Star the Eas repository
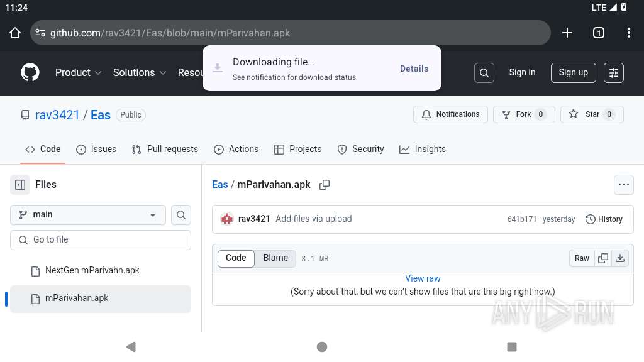Image resolution: width=644 pixels, height=362 pixels. pyautogui.click(x=592, y=114)
